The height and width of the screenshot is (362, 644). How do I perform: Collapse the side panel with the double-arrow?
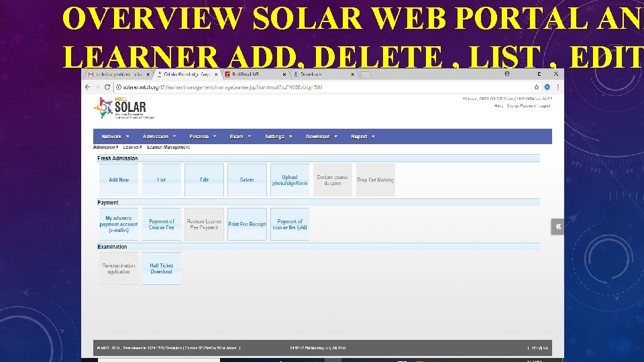pyautogui.click(x=557, y=227)
